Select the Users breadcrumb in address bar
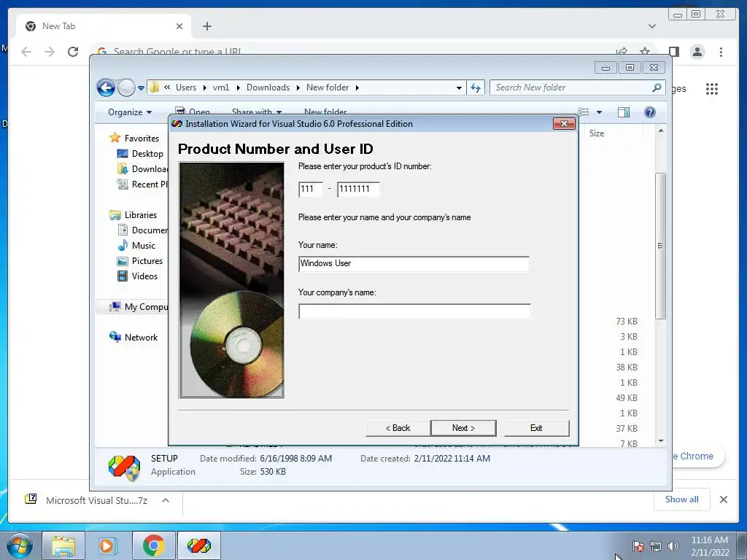 pos(186,87)
